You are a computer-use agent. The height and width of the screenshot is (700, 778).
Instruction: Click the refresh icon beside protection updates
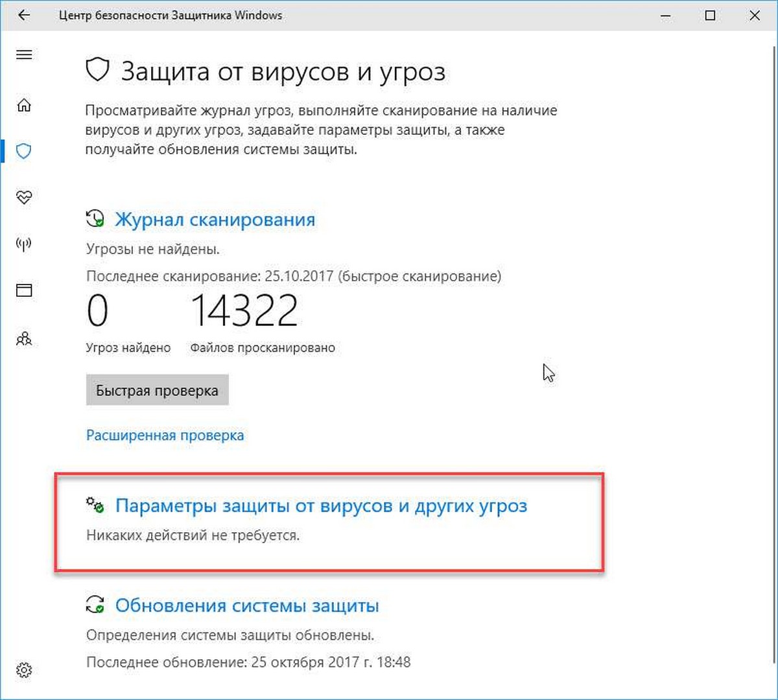95,605
